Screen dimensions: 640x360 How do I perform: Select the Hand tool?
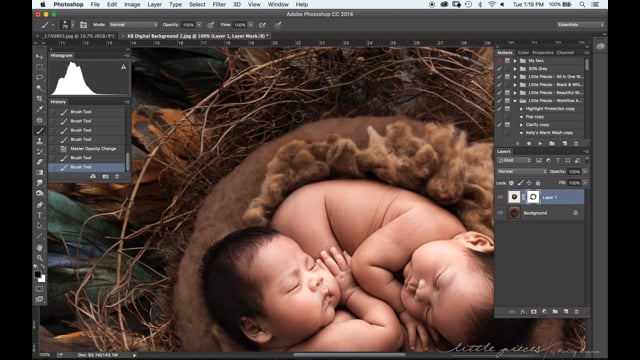(x=39, y=248)
